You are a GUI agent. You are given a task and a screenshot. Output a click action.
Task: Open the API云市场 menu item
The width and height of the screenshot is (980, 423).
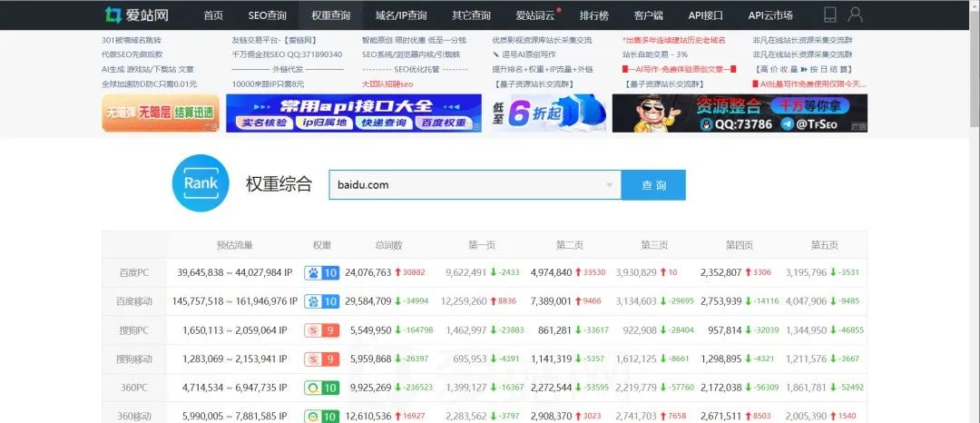point(770,15)
